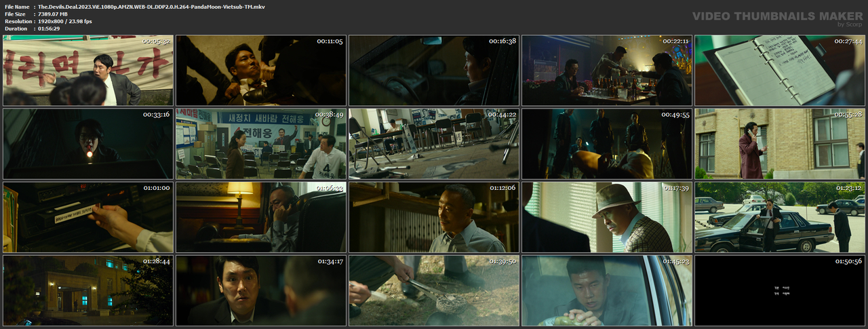Open the brick building thumbnail 00:55:28
Viewport: 868px width, 329px height.
click(780, 144)
